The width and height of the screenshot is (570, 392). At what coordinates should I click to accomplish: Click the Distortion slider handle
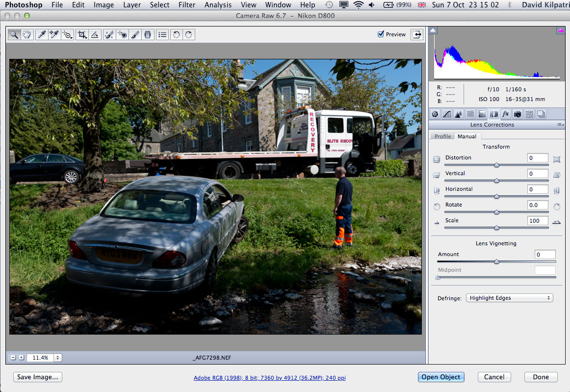point(496,165)
